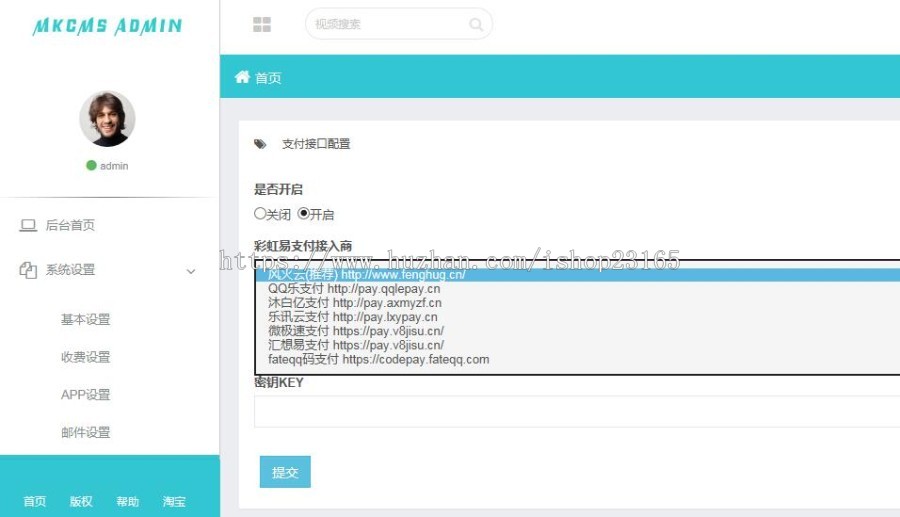Click the laptop icon next to 后台首页
This screenshot has width=900, height=517.
[28, 226]
